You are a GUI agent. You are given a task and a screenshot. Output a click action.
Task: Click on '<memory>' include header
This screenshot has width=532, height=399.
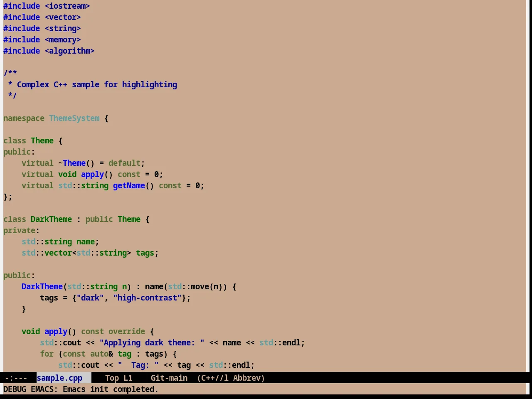click(x=63, y=39)
